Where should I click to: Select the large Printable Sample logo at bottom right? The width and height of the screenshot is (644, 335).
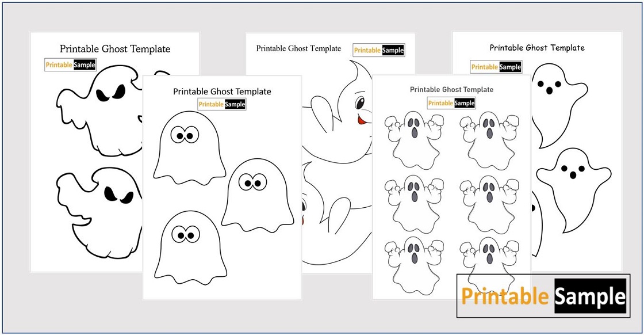click(543, 298)
